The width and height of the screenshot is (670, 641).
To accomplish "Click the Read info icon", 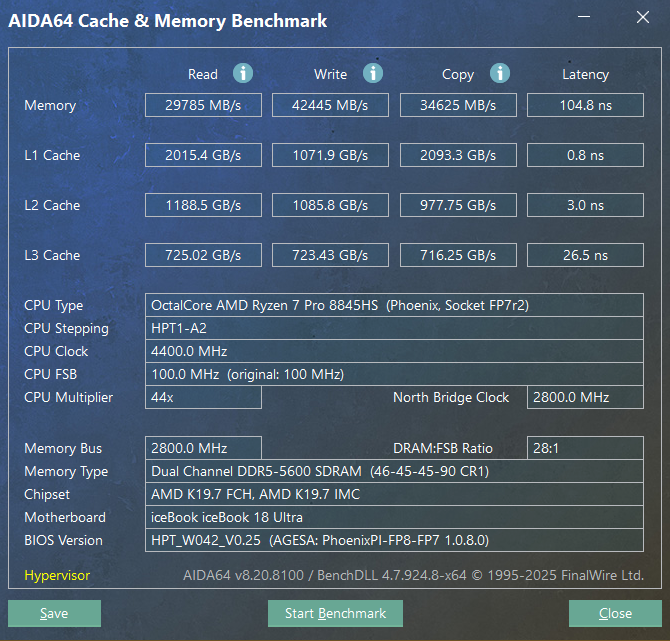I will 243,73.
